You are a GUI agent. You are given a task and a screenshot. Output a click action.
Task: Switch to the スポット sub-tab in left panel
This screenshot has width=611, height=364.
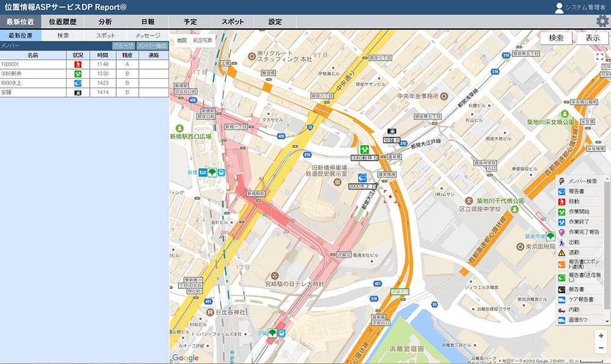pos(105,35)
